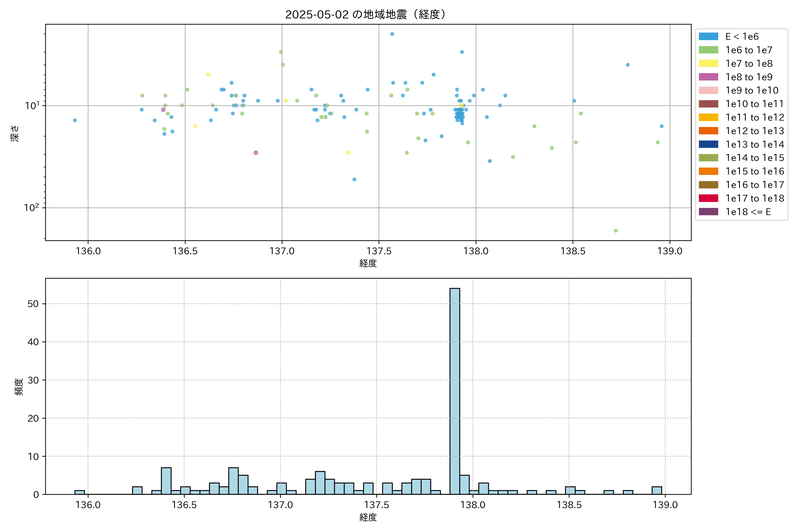Screen dimensions: 798x532
Task: Click the rightmost histogram bar near 139.0
Action: pos(657,491)
